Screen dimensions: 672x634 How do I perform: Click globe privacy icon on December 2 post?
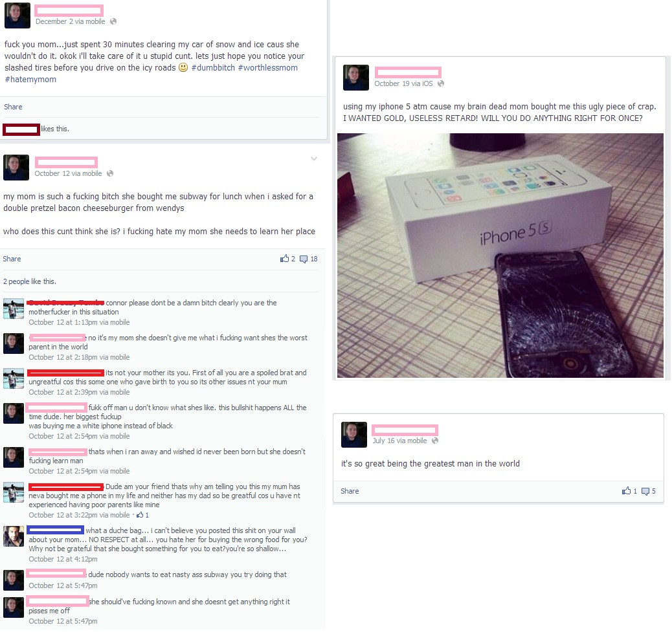[113, 21]
